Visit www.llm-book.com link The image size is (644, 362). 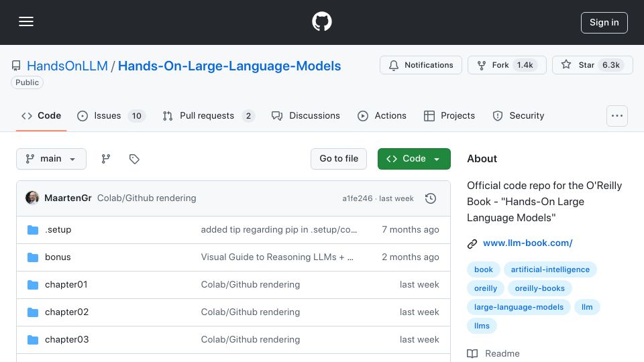tap(528, 243)
